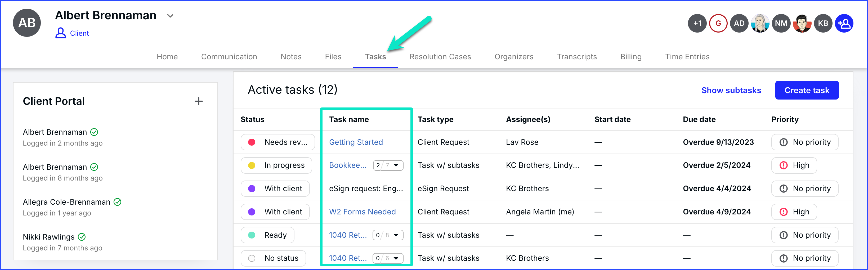This screenshot has height=270, width=868.
Task: Open the Getting Started task link
Action: 356,142
